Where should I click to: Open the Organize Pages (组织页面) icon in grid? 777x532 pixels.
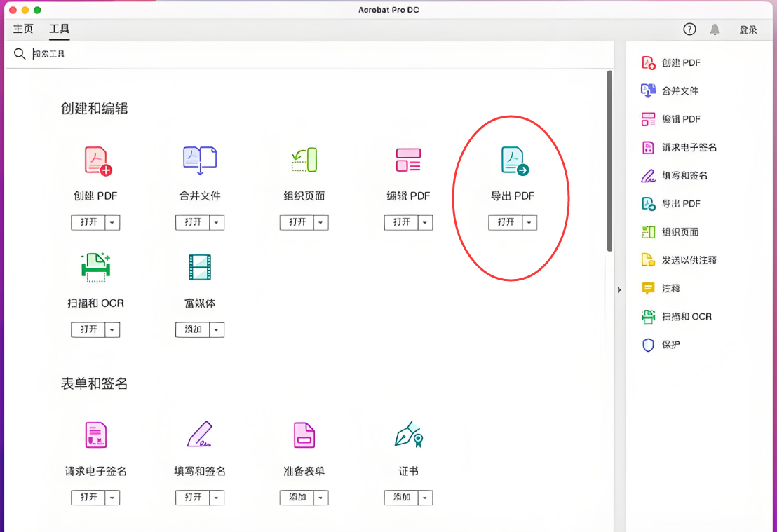click(x=304, y=160)
